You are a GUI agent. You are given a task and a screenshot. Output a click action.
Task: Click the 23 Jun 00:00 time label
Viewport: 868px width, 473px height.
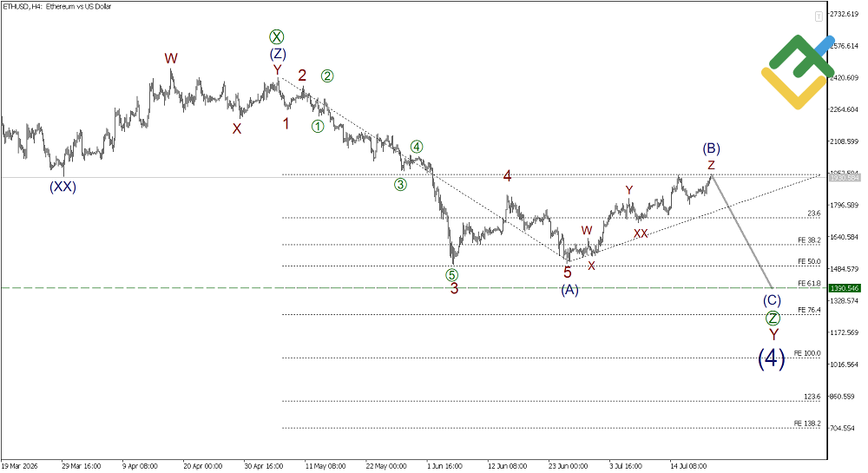tap(568, 466)
